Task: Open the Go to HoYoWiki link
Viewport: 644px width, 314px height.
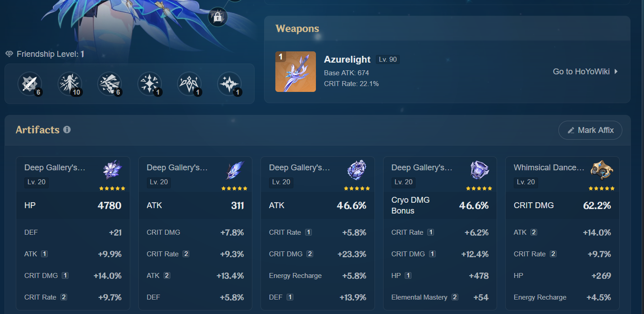Action: click(x=585, y=72)
